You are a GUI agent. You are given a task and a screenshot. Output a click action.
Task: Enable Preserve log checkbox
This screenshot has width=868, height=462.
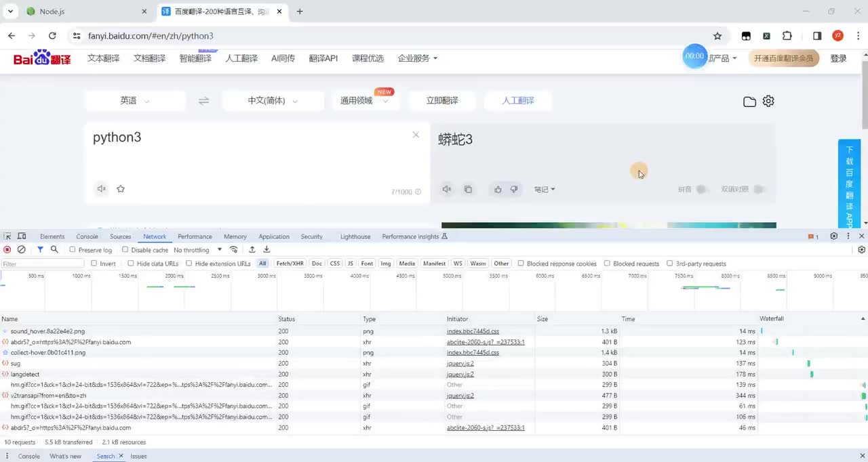[x=73, y=250]
